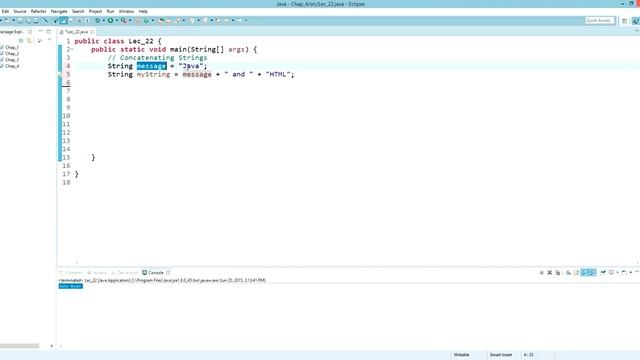Open the Refactor menu
Screen dimensions: 640x360
click(x=38, y=11)
